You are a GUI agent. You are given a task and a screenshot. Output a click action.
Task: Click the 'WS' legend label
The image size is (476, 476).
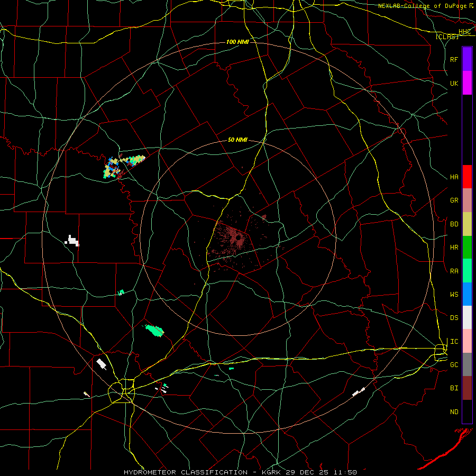tap(454, 294)
